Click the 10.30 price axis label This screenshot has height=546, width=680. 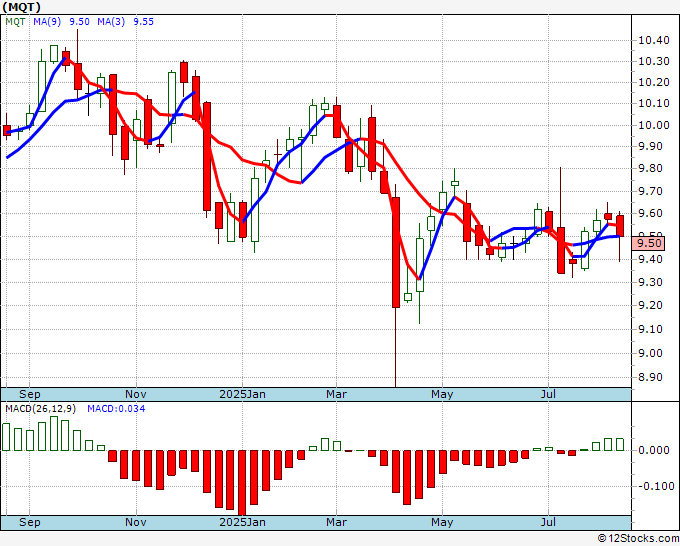[654, 61]
